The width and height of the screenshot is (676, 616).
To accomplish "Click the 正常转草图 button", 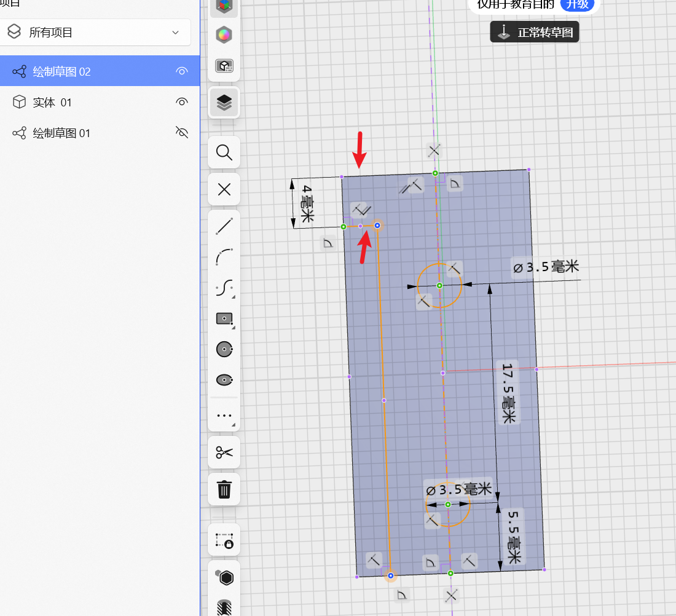I will click(x=535, y=32).
